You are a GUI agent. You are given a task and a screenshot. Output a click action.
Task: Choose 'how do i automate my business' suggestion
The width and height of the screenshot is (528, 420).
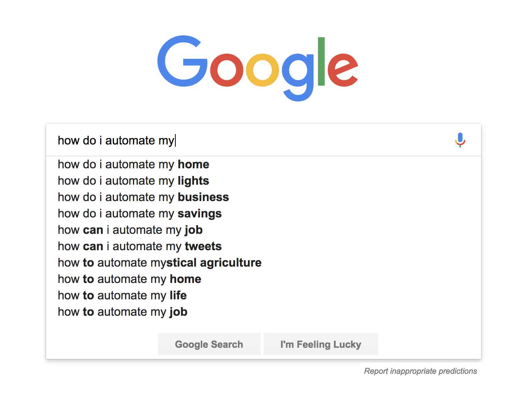click(x=264, y=197)
